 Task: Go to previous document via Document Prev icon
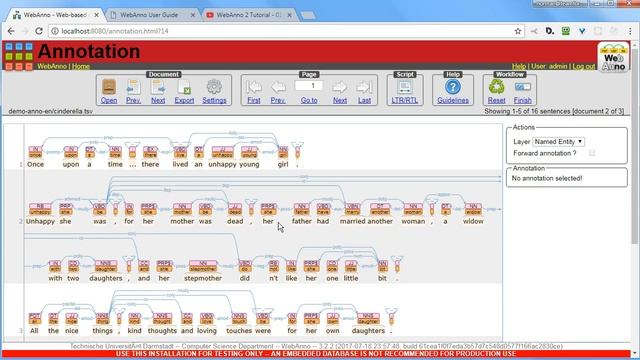(x=133, y=87)
